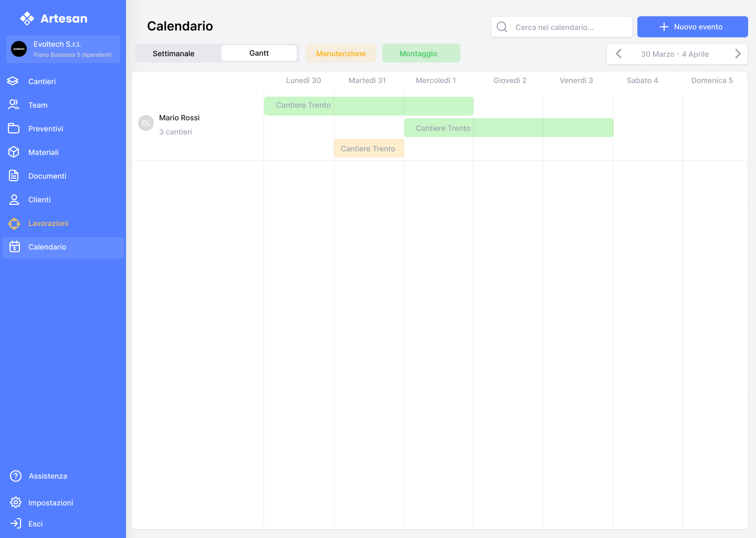Open Cantieri section
Screen dimensions: 756x538
click(x=42, y=81)
